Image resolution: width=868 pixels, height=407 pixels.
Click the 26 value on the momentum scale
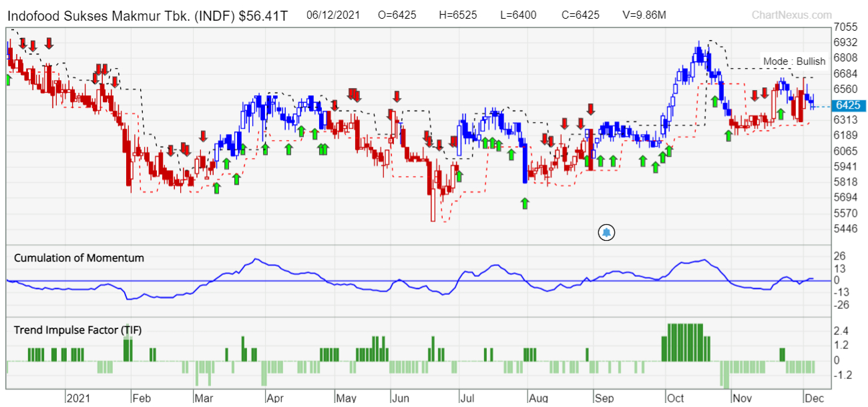point(840,256)
